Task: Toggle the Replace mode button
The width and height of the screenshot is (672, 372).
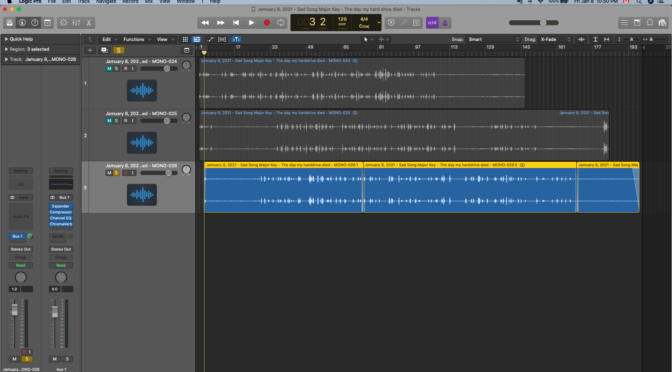Action: pyautogui.click(x=391, y=23)
